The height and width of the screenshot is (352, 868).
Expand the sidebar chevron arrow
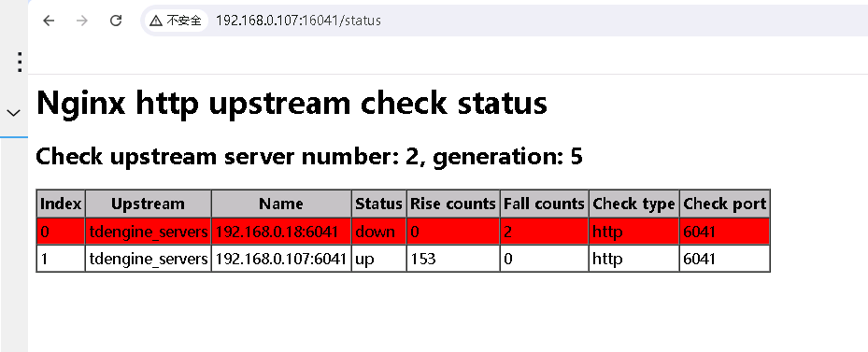tap(13, 113)
